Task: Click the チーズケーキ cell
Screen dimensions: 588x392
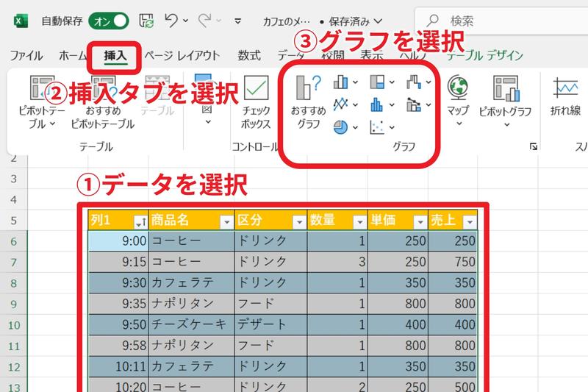Action: click(x=192, y=324)
